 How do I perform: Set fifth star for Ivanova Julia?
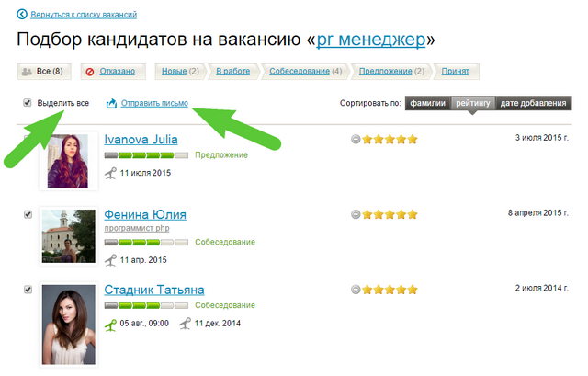[413, 139]
